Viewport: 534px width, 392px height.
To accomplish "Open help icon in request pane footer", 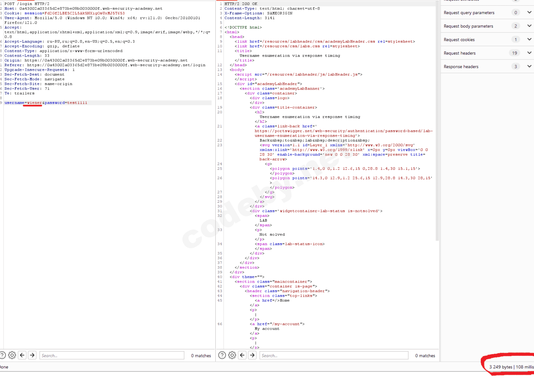I will [x=2, y=355].
